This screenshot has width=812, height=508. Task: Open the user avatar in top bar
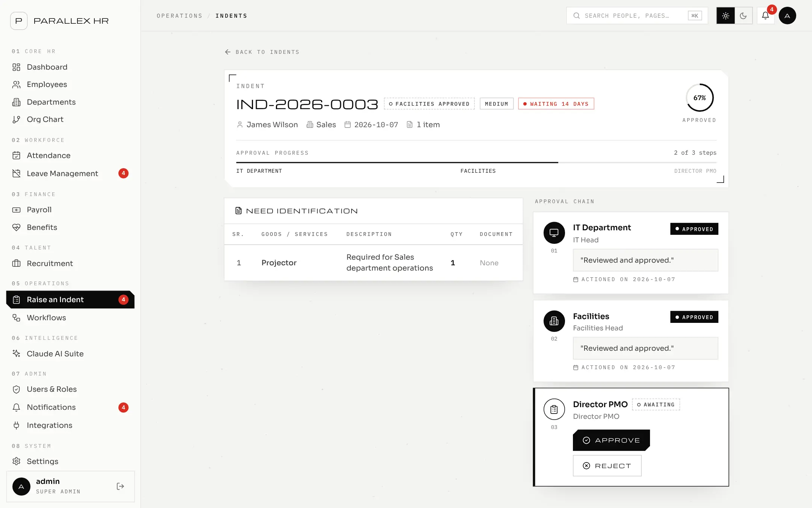click(x=787, y=16)
